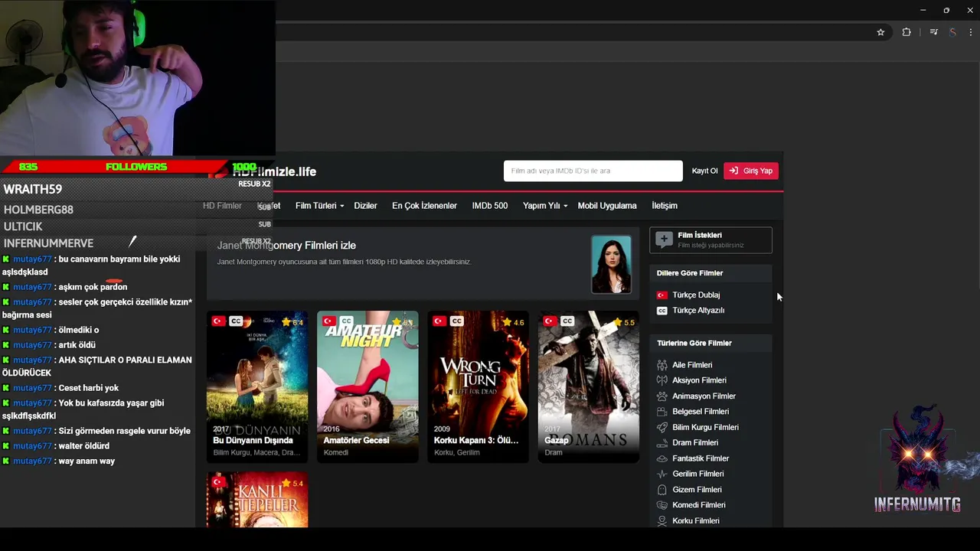Click the 'Janet Montgomery Filmleri izle' heading
The height and width of the screenshot is (551, 980).
(x=286, y=246)
